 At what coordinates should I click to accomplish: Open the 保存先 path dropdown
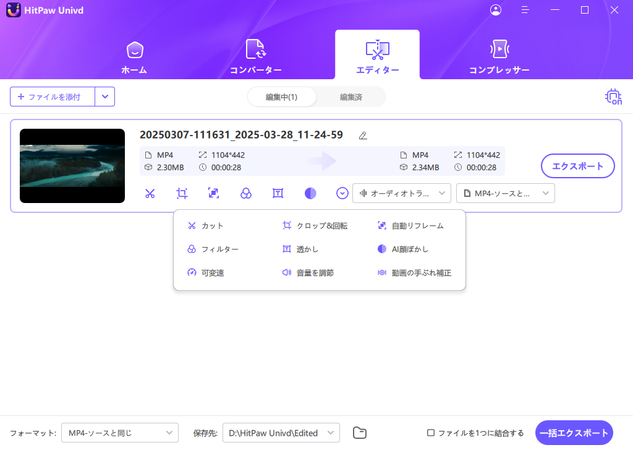point(281,433)
